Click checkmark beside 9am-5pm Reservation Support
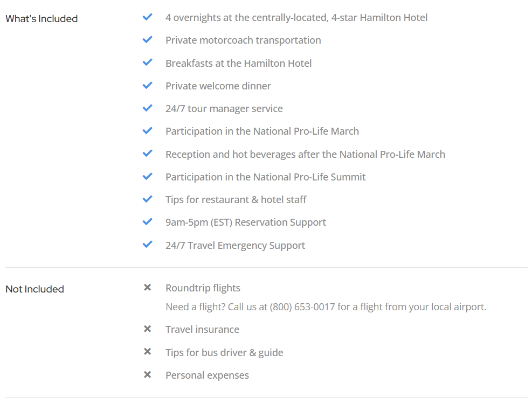The image size is (532, 404). tap(147, 222)
